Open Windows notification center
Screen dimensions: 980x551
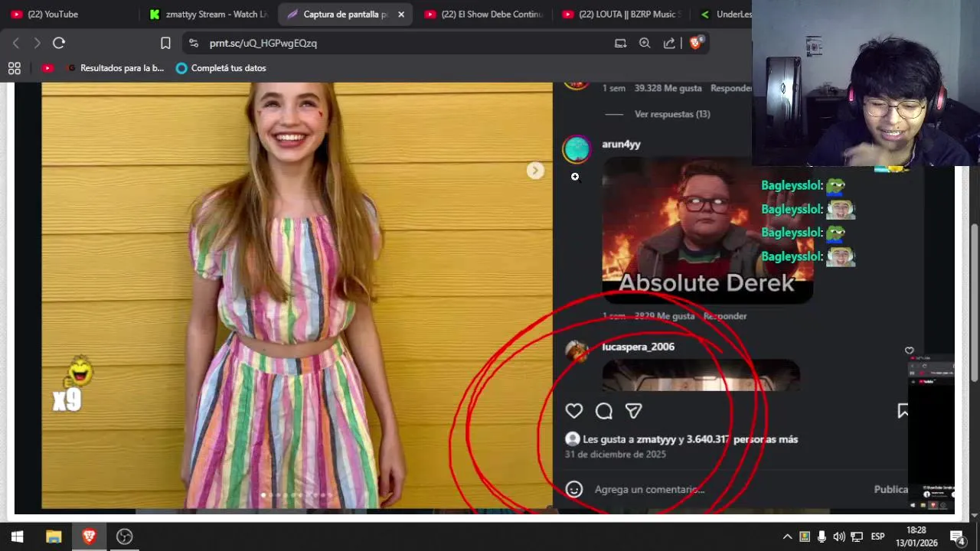958,536
